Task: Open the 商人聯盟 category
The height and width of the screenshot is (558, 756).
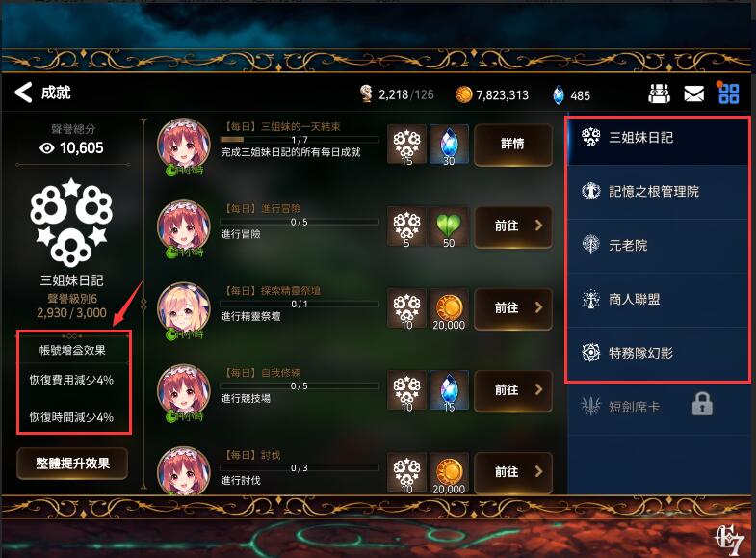Action: coord(658,300)
